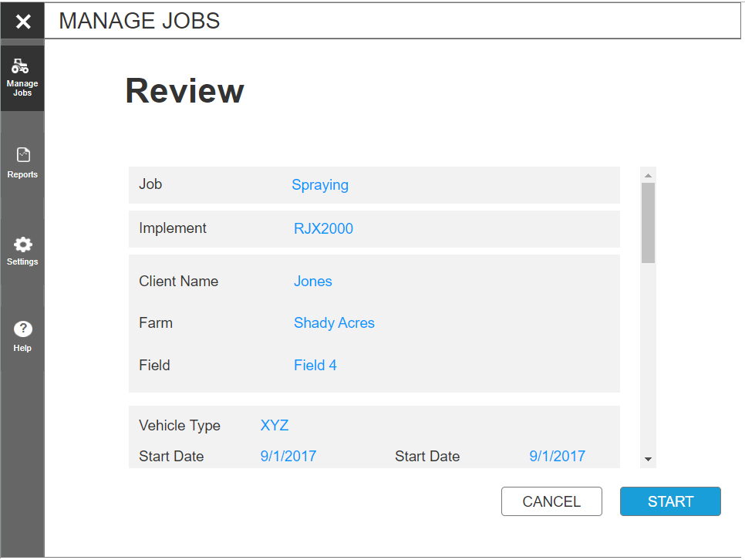Screen dimensions: 745x560
Task: Click the RJX2000 implement link
Action: [323, 229]
